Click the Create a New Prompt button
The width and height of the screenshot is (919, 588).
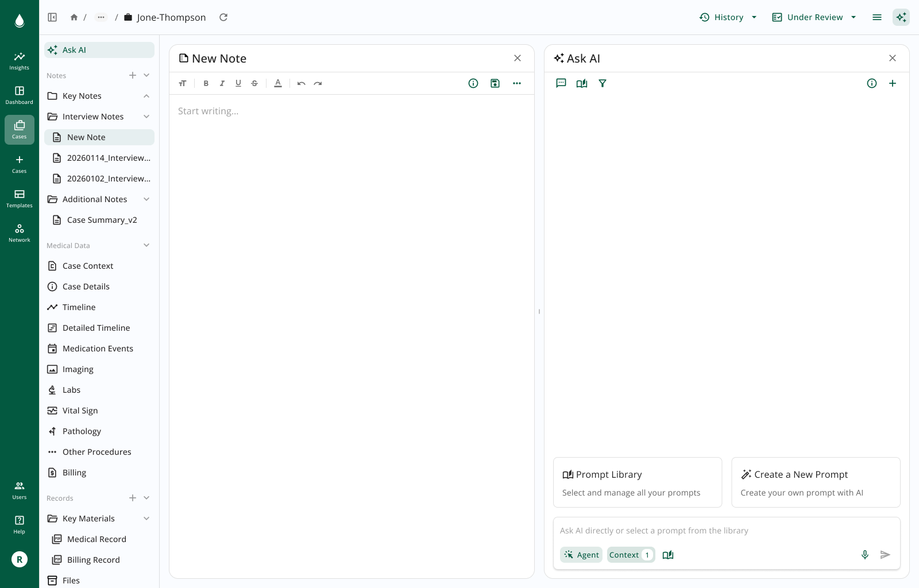tap(815, 482)
